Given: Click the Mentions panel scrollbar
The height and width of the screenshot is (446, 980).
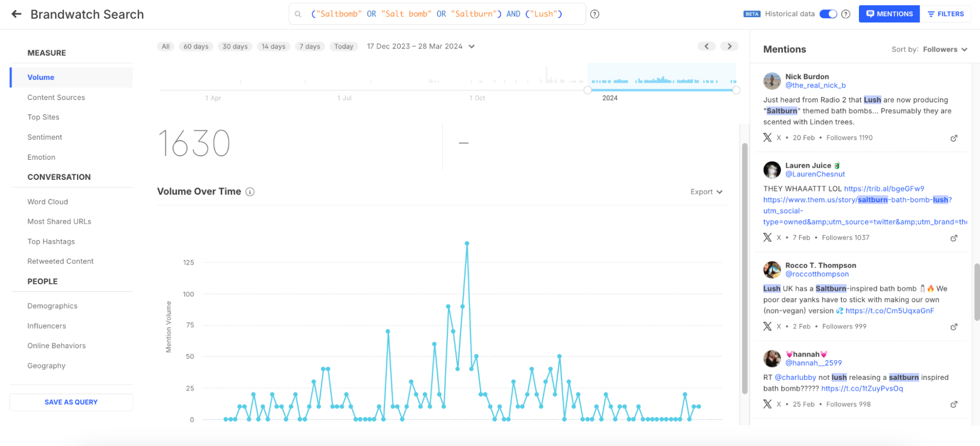Looking at the screenshot, I should coord(977,292).
